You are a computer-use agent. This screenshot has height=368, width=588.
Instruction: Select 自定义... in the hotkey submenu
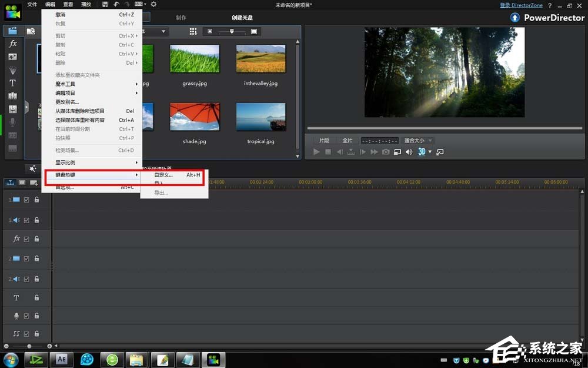pyautogui.click(x=163, y=175)
